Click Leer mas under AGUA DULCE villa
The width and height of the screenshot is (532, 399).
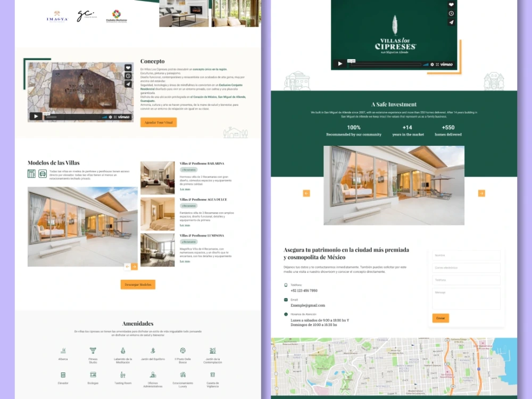[x=185, y=225]
